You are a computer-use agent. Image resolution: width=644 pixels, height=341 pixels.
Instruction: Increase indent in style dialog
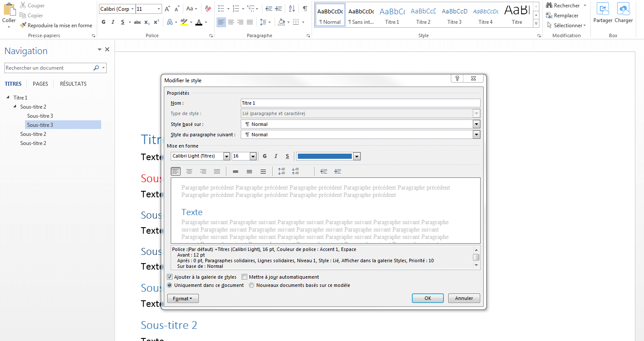[x=338, y=172]
